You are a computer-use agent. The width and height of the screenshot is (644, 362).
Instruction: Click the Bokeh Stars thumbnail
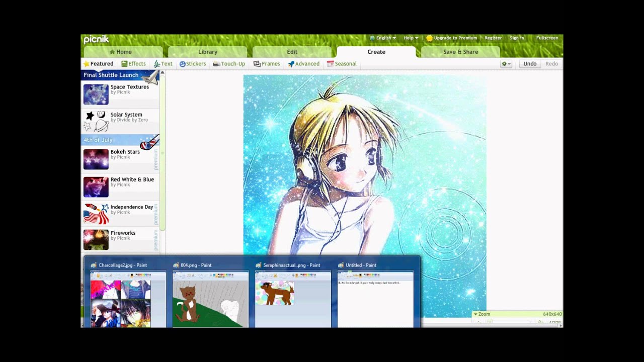(x=96, y=159)
